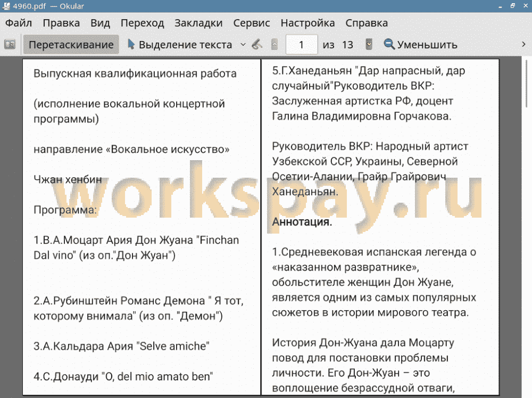
Task: Click the text "Аннотация." heading
Action: tap(302, 221)
